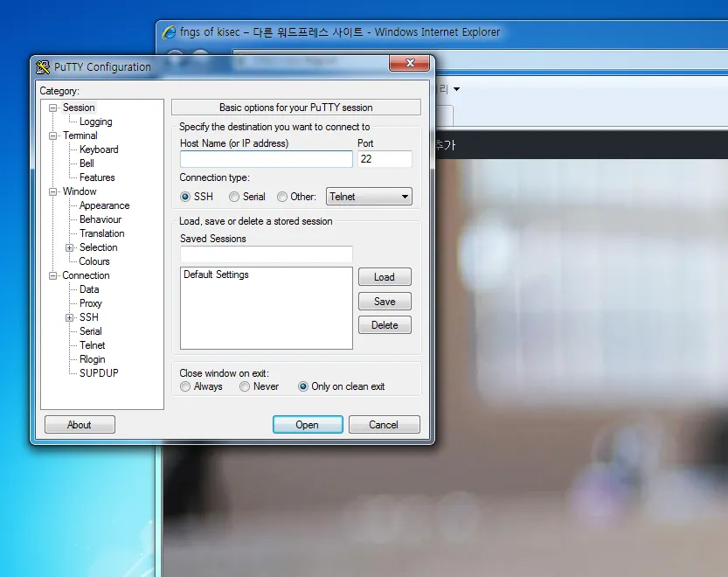Screen dimensions: 728x577
Task: Select SSH connection type
Action: tap(185, 197)
